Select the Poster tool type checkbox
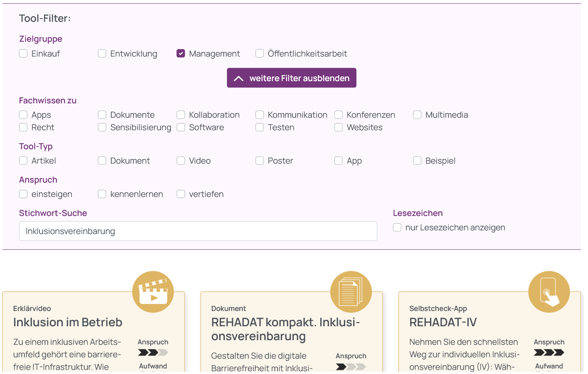This screenshot has height=374, width=588. (259, 160)
